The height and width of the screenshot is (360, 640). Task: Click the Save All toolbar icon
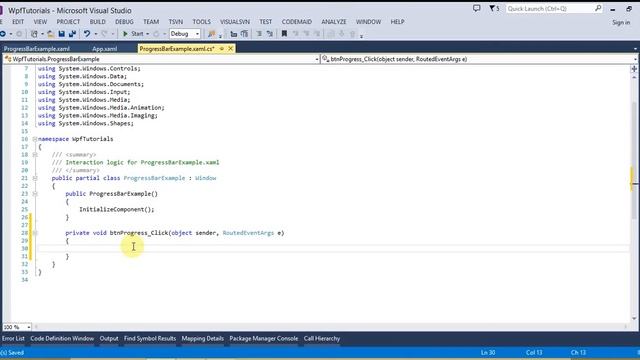tap(72, 34)
